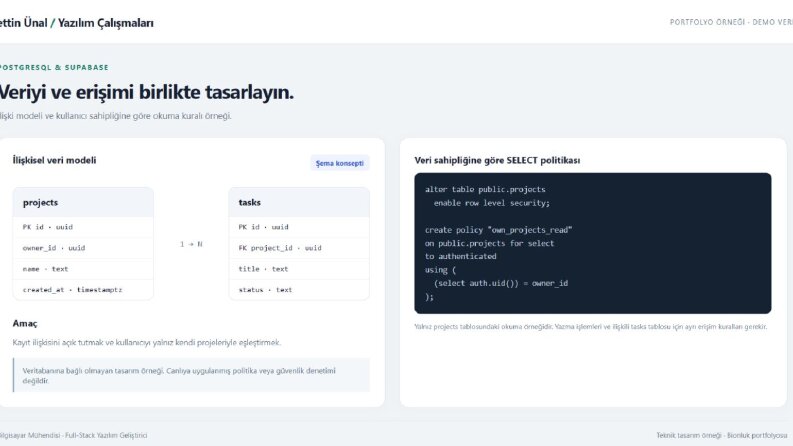Select the 'projects' table header
The height and width of the screenshot is (446, 793).
click(83, 202)
